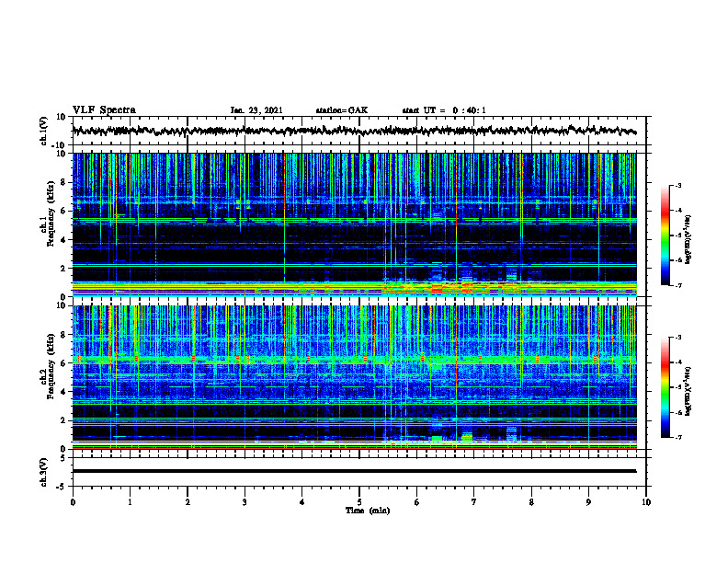Click the 'VLF Spectra' plot title
The image size is (728, 563).
pos(104,110)
